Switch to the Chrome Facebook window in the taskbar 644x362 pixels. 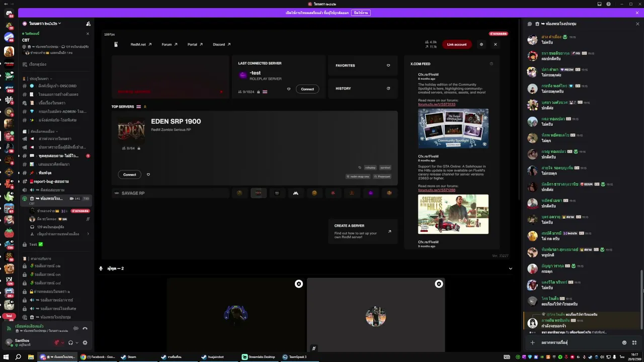tap(98, 357)
